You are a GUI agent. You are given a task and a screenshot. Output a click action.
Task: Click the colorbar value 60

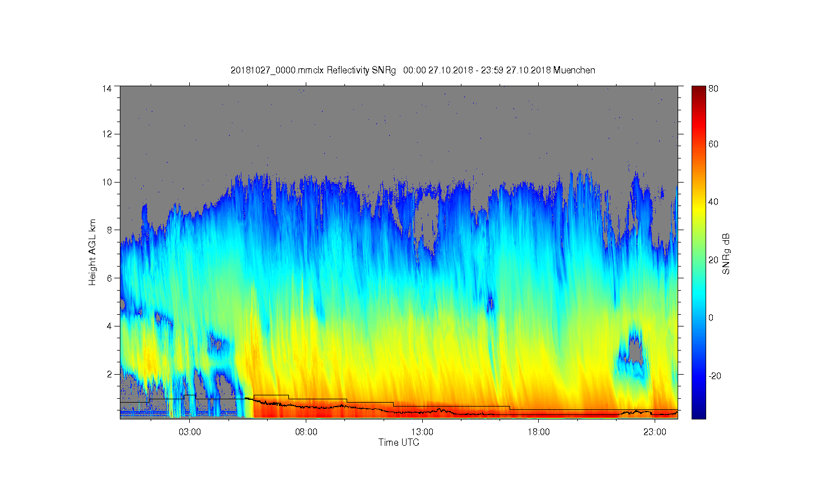click(713, 144)
